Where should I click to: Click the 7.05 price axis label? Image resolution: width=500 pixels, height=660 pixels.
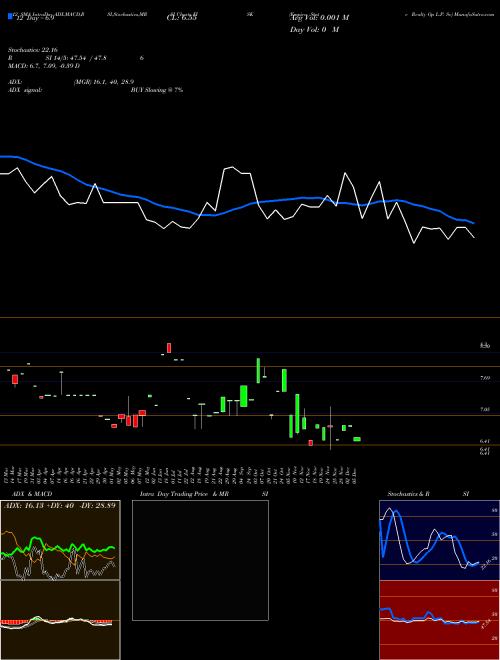point(485,409)
